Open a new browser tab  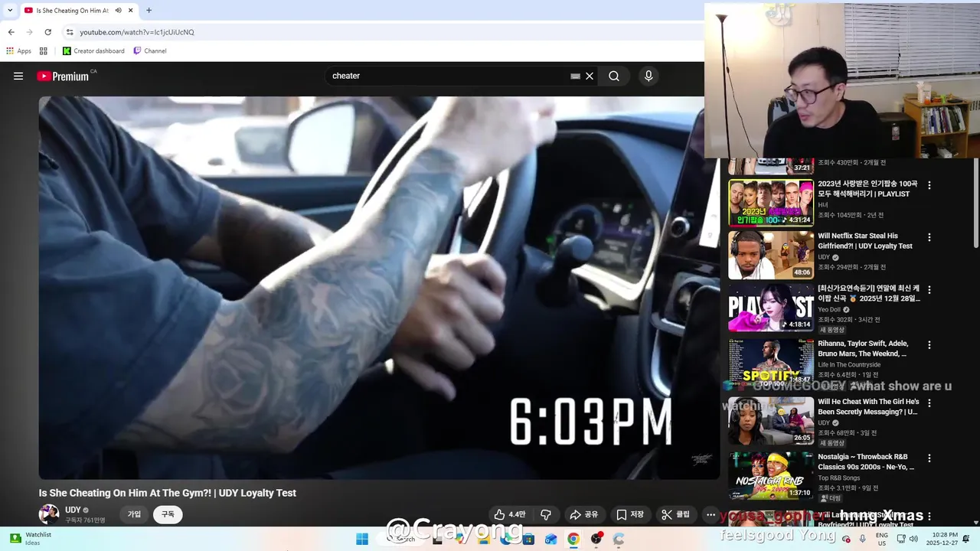pos(149,10)
